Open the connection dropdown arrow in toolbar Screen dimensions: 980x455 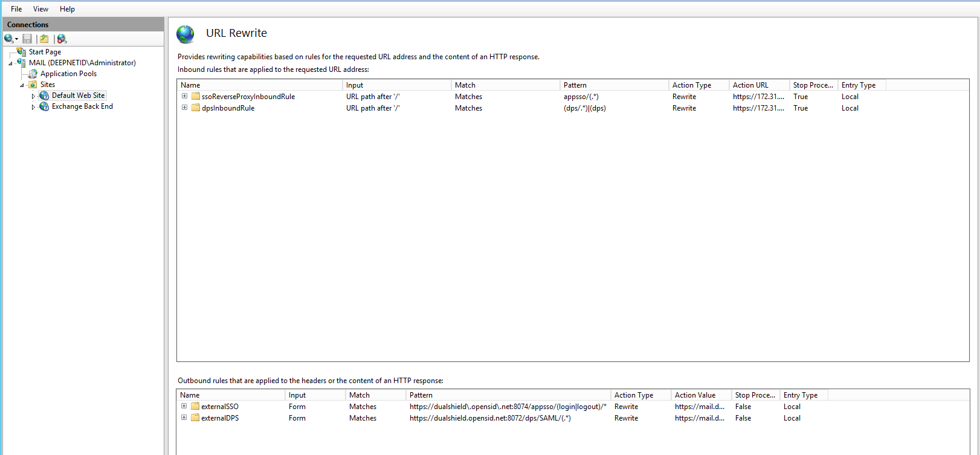click(17, 39)
